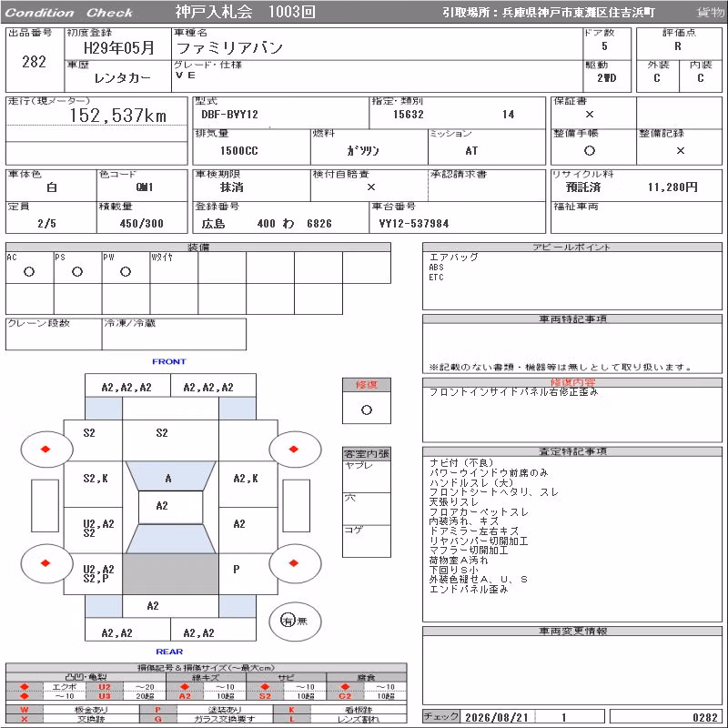Click the front-right tire red diamond marker
The image size is (728, 728).
point(293,449)
